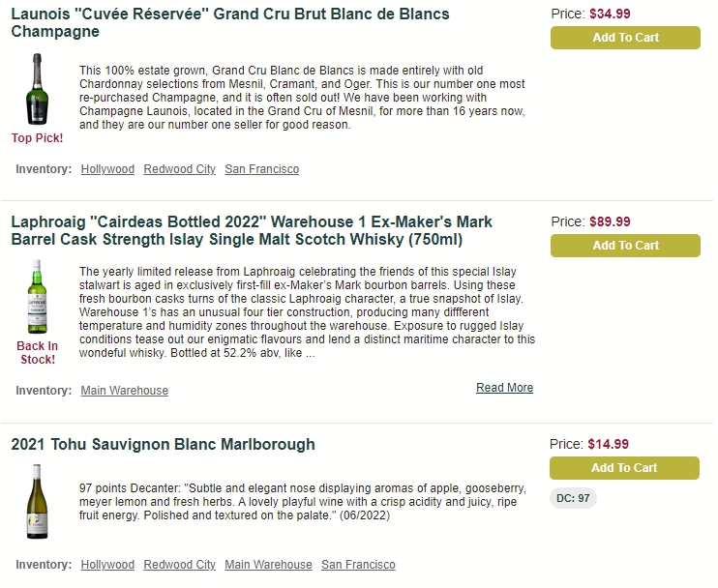
Task: Check Redwood City inventory for Launois Champagne
Action: (x=180, y=169)
